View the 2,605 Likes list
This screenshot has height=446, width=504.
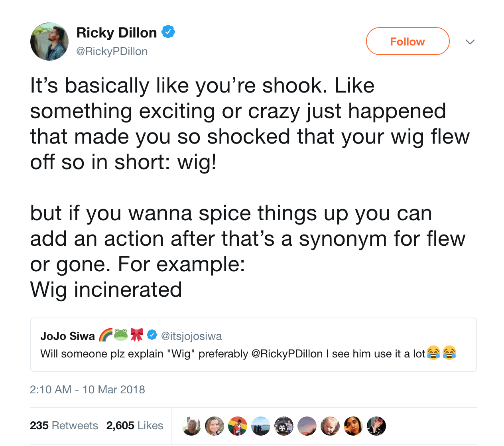point(135,426)
